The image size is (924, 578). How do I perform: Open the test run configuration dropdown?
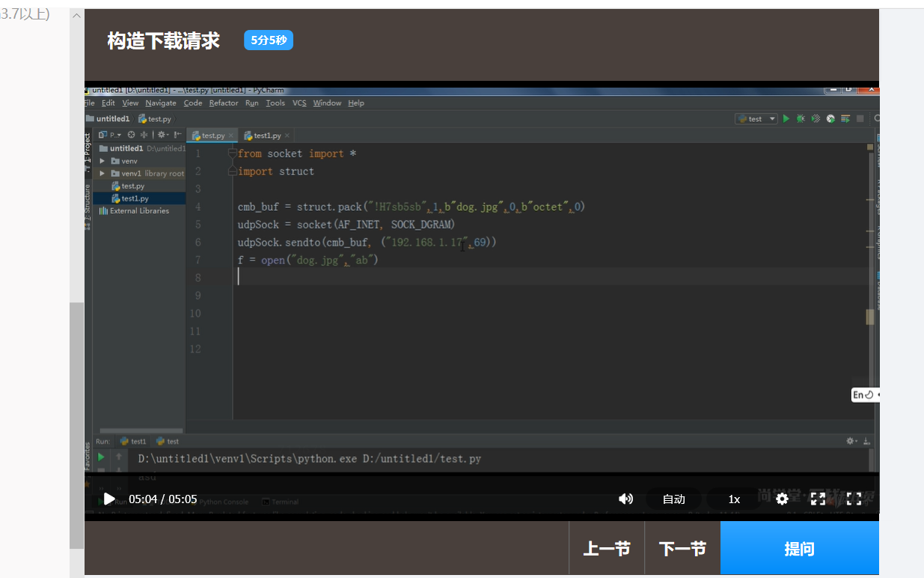point(756,119)
